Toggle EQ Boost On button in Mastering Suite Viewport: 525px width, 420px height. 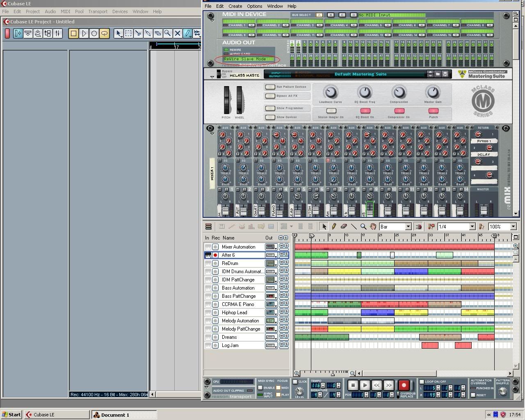(365, 111)
